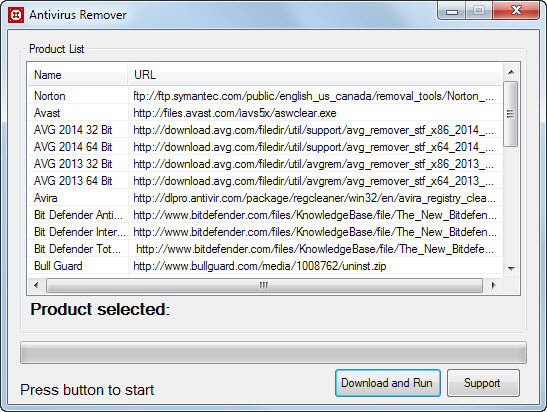Close the Antivirus Remover window
This screenshot has width=547, height=412.
tap(516, 11)
